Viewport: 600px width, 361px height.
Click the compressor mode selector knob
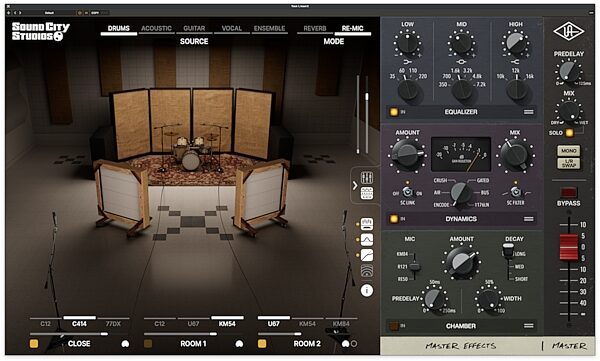460,194
